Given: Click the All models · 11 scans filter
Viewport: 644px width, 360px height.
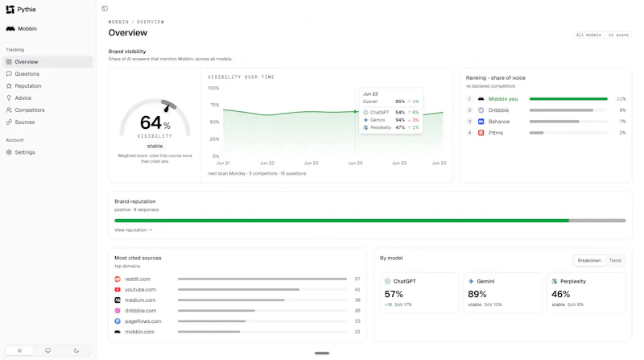Looking at the screenshot, I should [x=602, y=35].
